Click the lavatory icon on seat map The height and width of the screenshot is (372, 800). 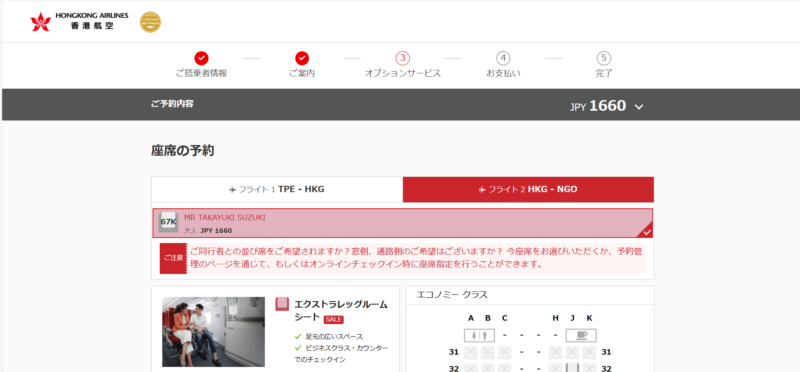479,335
